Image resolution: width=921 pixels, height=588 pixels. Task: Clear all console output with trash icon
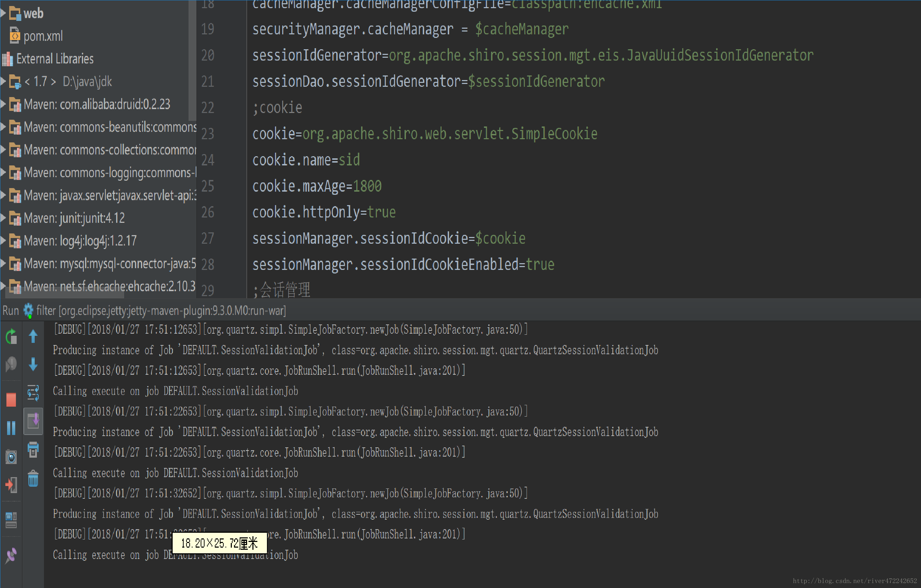tap(33, 478)
